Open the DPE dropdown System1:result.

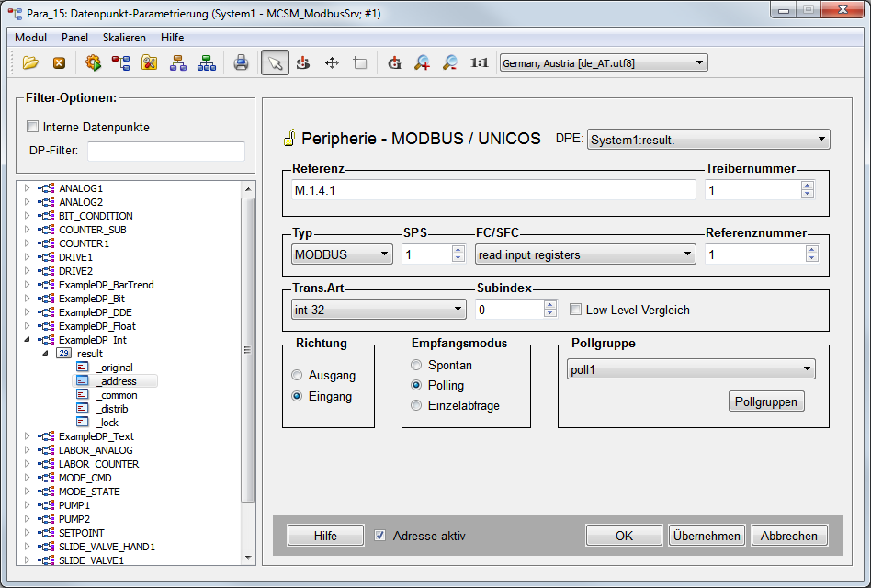(x=708, y=140)
